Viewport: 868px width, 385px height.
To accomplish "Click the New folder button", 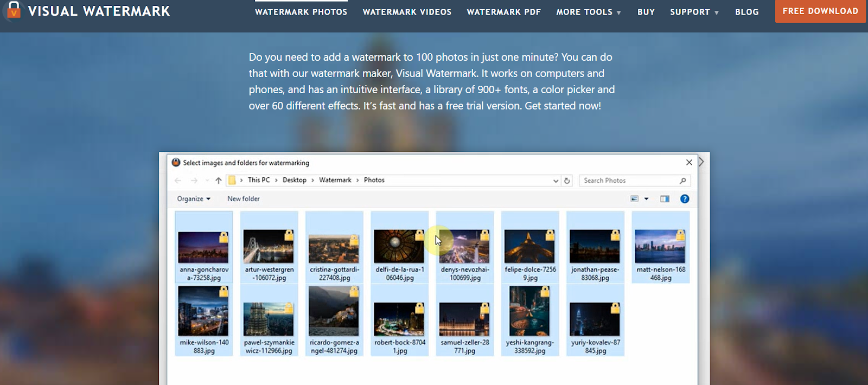I will point(243,199).
